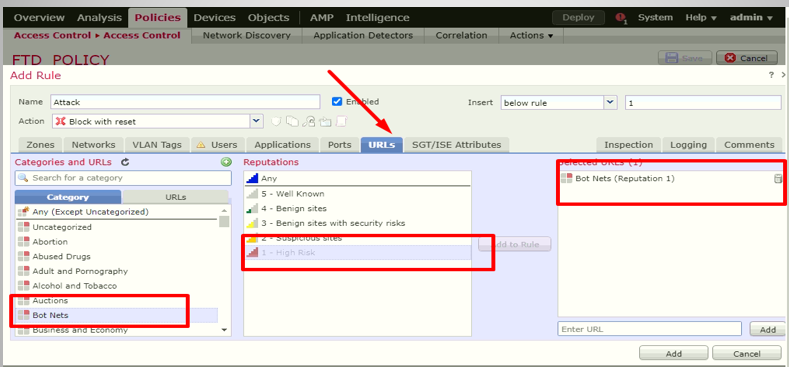Open the Analysis menu
The width and height of the screenshot is (789, 367).
[99, 18]
